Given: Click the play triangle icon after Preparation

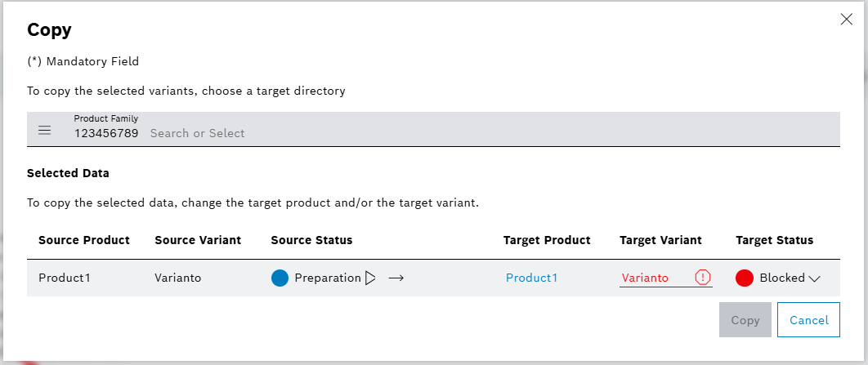Looking at the screenshot, I should tap(370, 278).
